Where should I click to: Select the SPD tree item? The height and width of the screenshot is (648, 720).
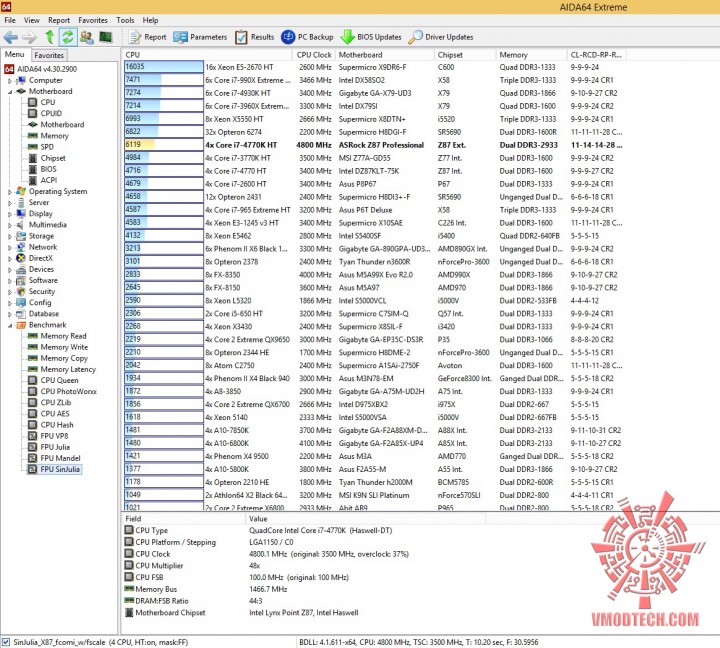click(x=41, y=147)
